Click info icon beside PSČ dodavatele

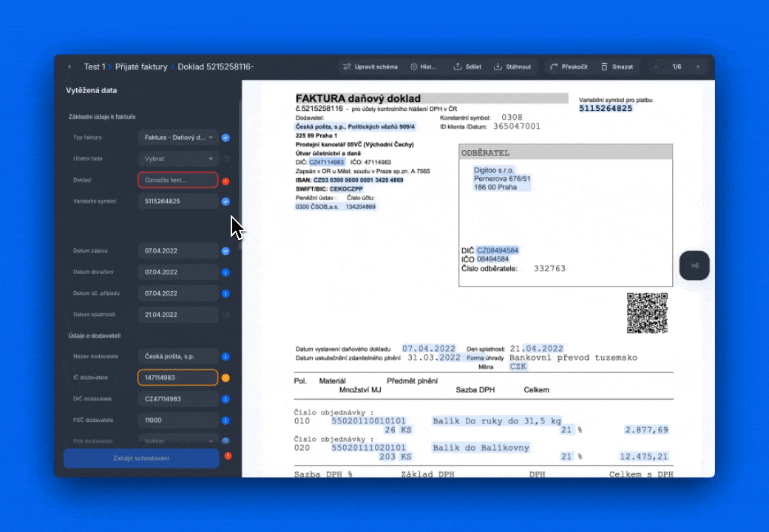coord(226,420)
